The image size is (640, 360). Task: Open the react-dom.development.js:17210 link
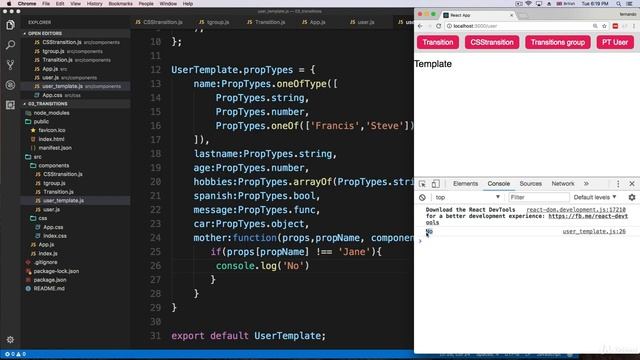tap(576, 210)
